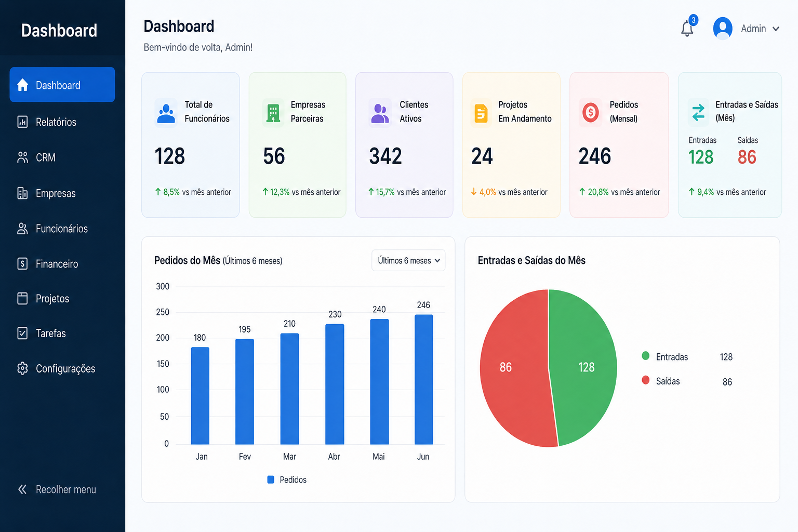Click the Dashboard home icon in sidebar
This screenshot has width=798, height=532.
pos(22,85)
